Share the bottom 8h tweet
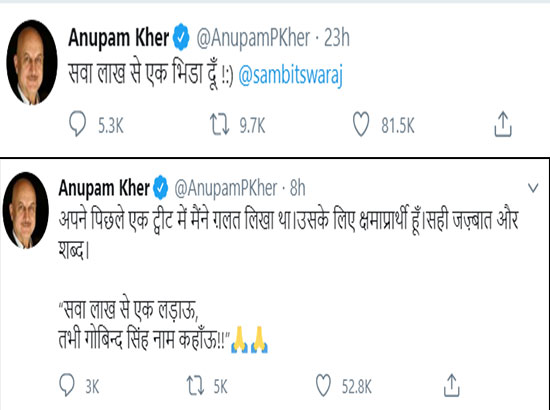The height and width of the screenshot is (410, 550). (x=451, y=385)
